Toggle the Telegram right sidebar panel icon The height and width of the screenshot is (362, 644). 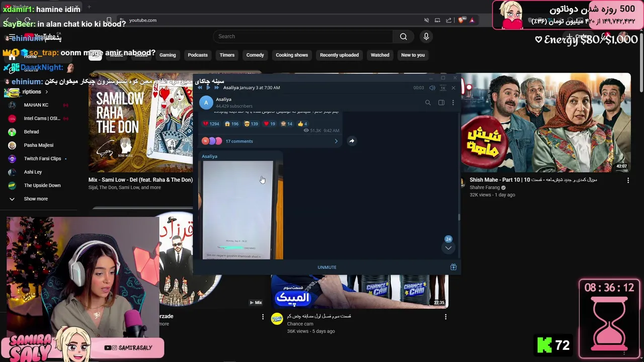click(441, 103)
